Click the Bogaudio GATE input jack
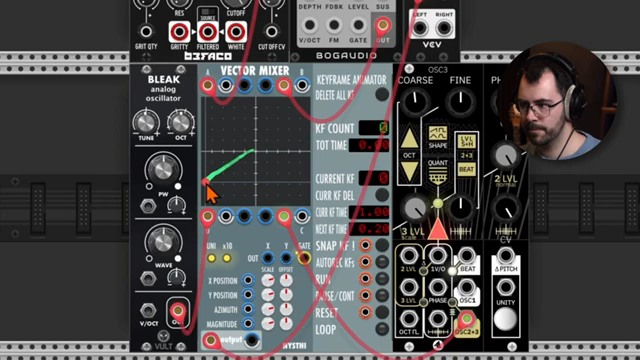640x360 pixels. [358, 25]
